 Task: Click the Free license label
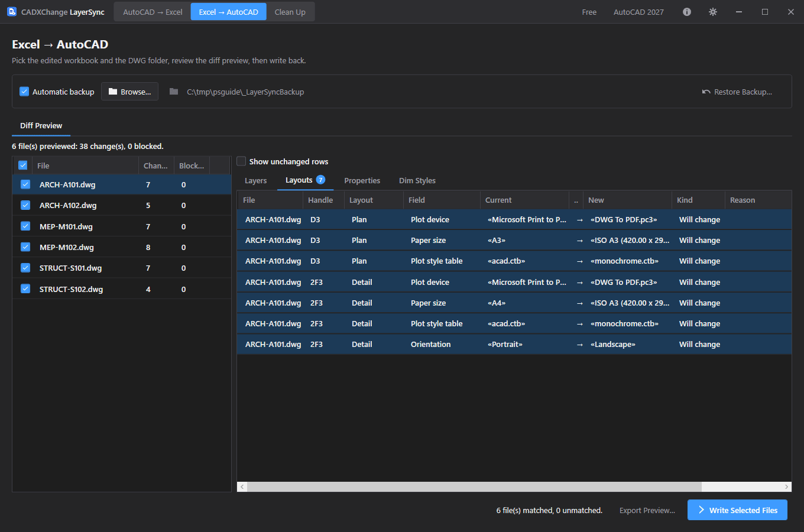pyautogui.click(x=589, y=12)
